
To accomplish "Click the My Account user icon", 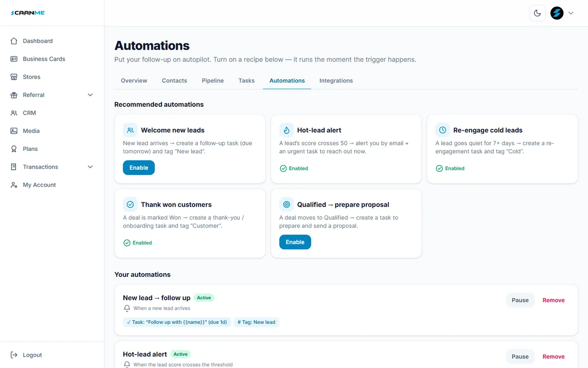I will click(14, 185).
